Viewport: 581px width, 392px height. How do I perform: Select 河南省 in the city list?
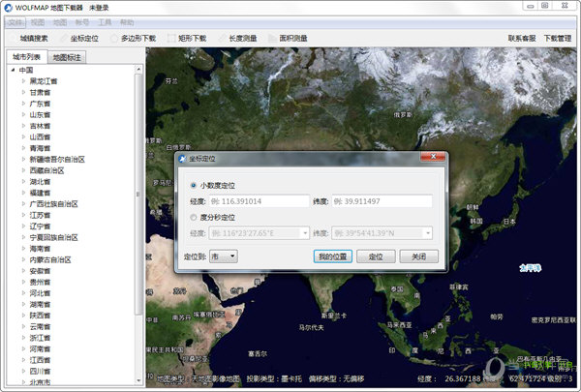click(40, 348)
